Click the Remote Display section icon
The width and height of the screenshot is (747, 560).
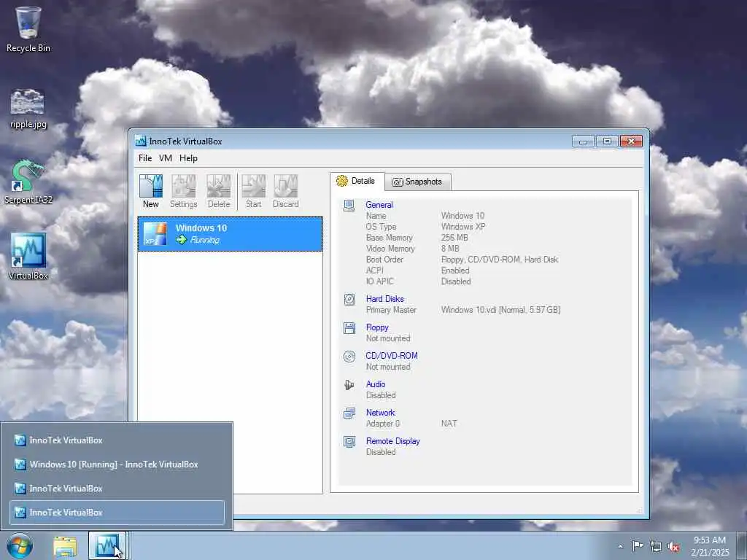tap(349, 442)
